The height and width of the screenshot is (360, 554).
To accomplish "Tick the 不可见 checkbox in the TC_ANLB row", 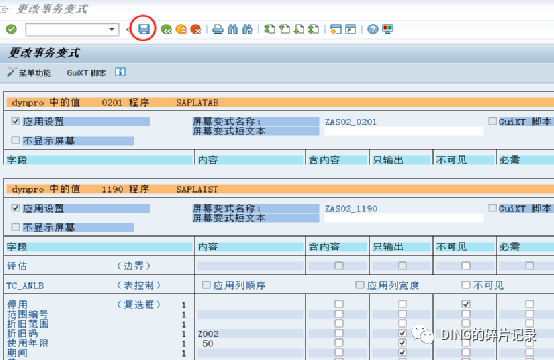I will pos(466,285).
